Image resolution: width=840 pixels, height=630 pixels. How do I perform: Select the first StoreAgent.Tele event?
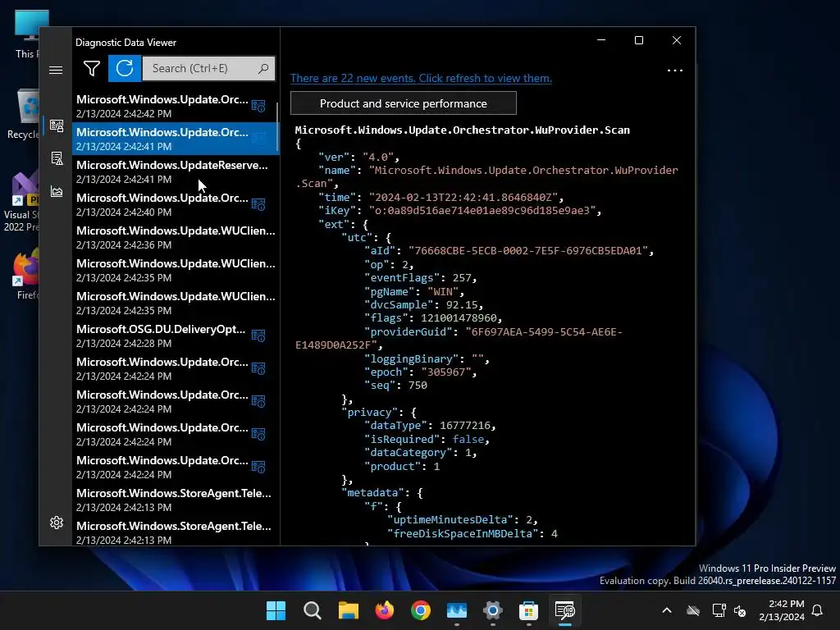174,500
